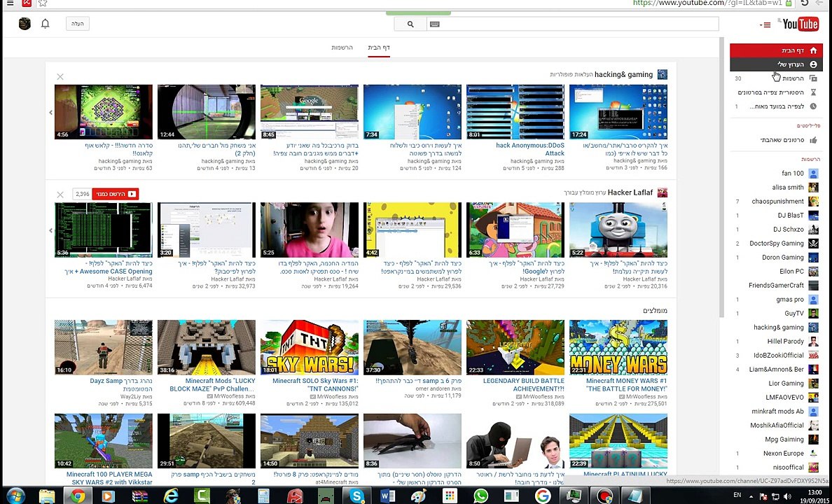Open Paint from the taskbar
The width and height of the screenshot is (832, 504).
pyautogui.click(x=419, y=496)
